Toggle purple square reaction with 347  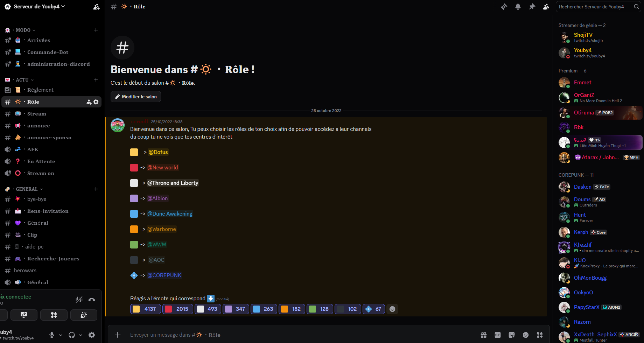coord(236,309)
